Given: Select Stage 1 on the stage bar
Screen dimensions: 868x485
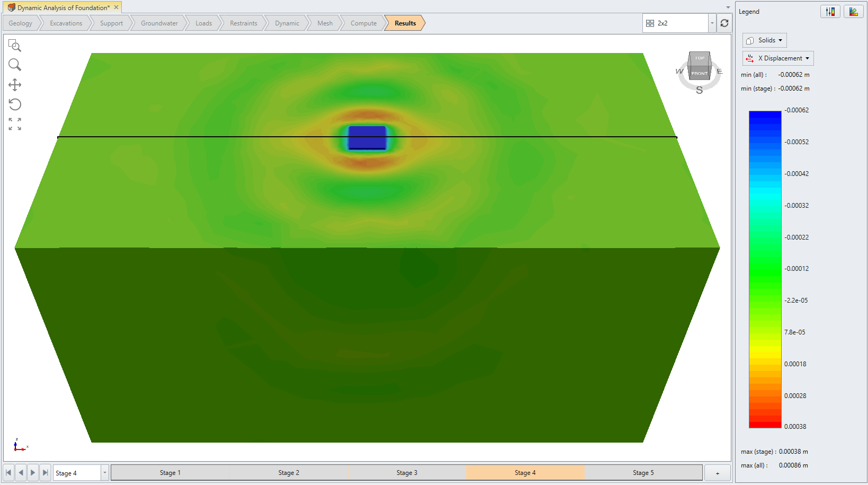Looking at the screenshot, I should coord(170,473).
